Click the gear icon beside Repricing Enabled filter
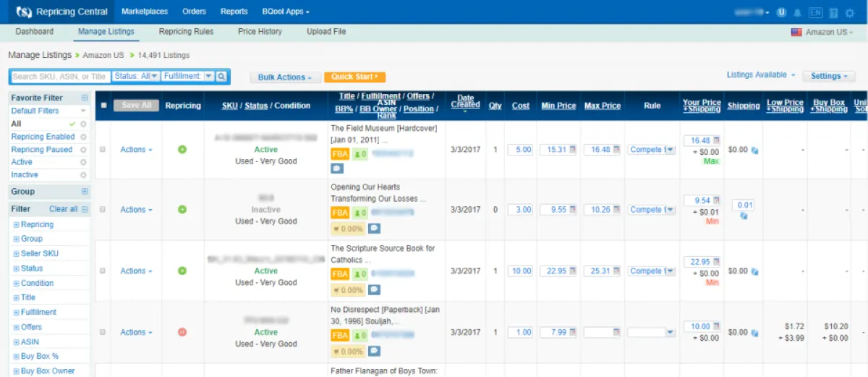This screenshot has width=868, height=377. pos(83,137)
